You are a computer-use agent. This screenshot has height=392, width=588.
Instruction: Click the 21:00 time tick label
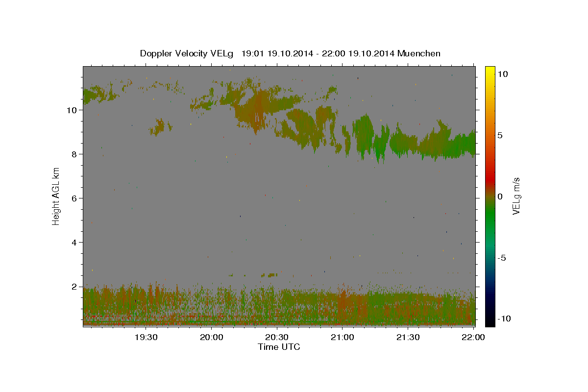click(343, 337)
